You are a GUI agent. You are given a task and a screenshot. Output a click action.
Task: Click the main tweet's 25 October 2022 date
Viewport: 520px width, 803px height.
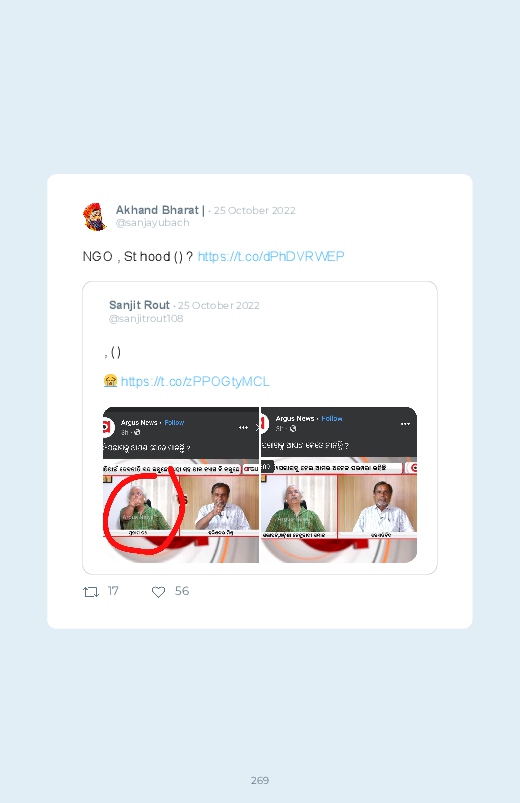pos(255,210)
